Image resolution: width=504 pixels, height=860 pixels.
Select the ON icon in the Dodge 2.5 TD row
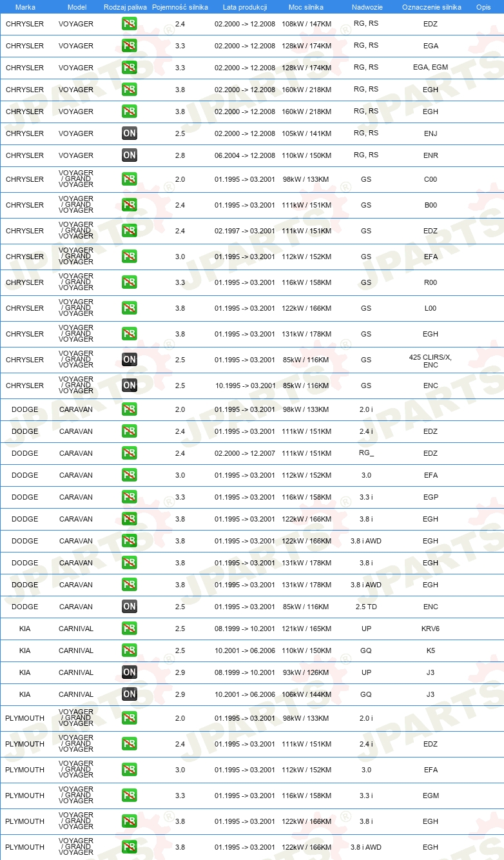130,607
